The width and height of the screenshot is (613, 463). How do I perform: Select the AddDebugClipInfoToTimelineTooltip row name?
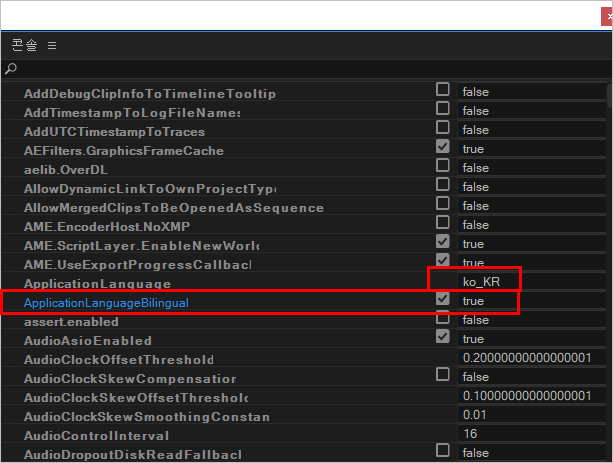point(150,94)
